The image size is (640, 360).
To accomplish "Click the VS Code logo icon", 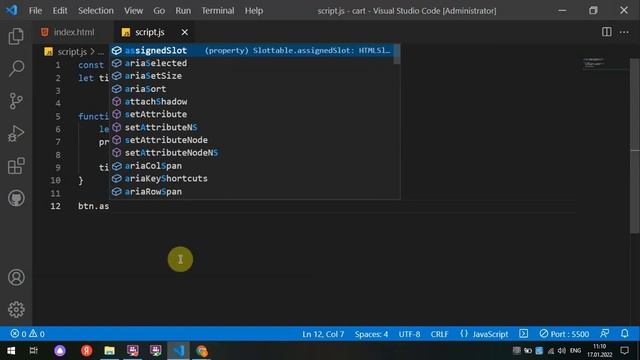I will (x=12, y=10).
